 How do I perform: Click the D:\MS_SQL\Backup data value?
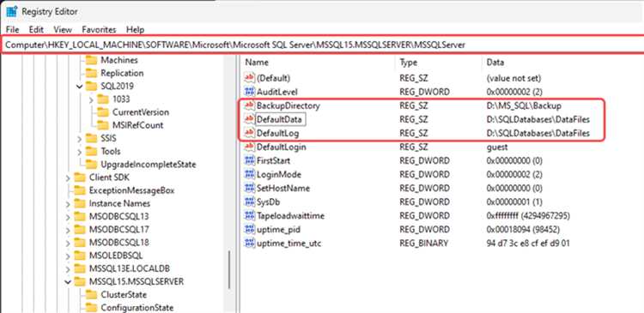(x=524, y=105)
